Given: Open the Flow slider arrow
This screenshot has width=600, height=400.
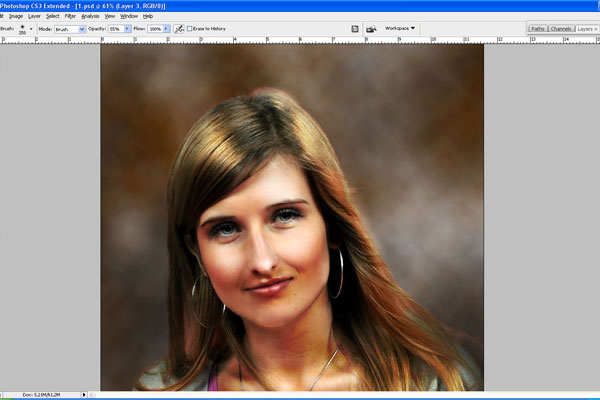Looking at the screenshot, I should point(168,29).
